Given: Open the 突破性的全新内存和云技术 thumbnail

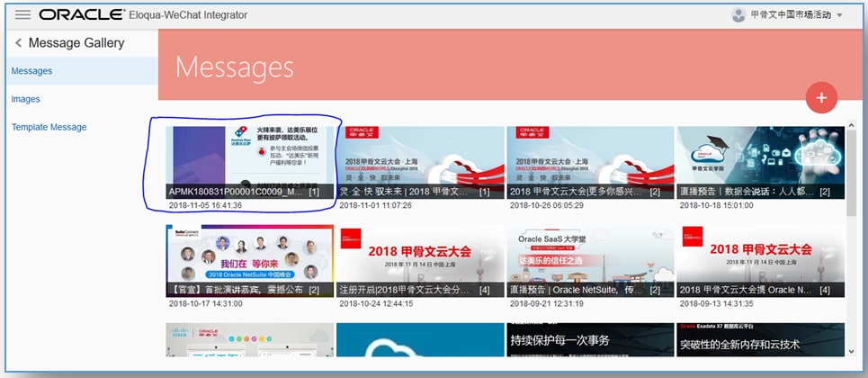Looking at the screenshot, I should point(760,340).
